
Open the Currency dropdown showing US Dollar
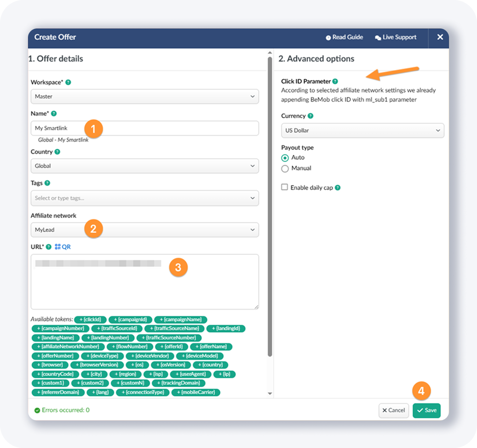[x=362, y=131]
